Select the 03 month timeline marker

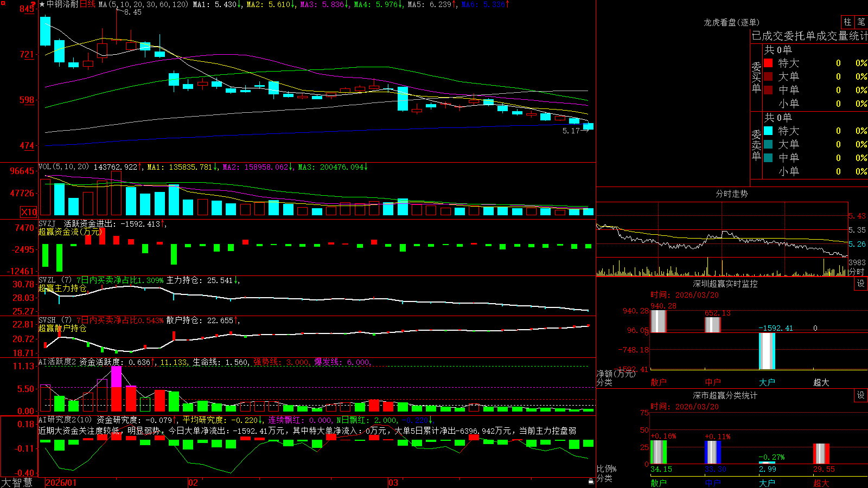coord(393,483)
